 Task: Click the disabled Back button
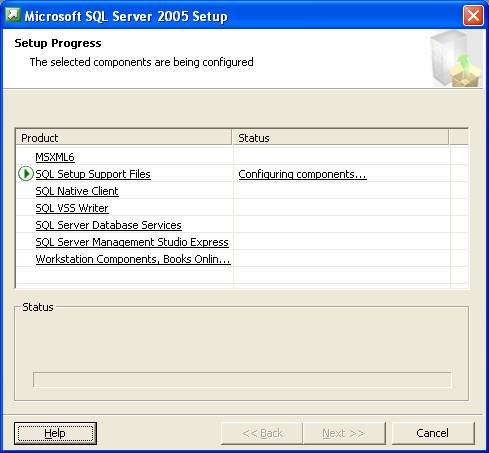click(x=262, y=433)
